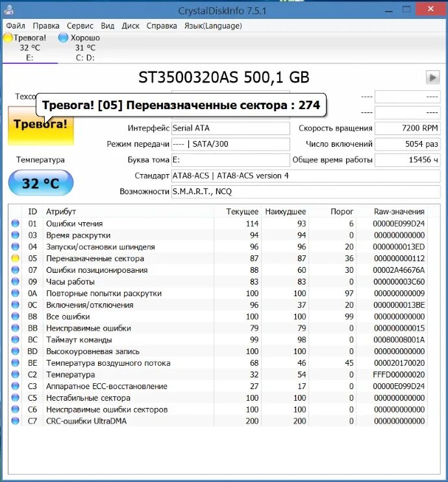Go to next disk with arrow button
The height and width of the screenshot is (482, 448).
(432, 77)
